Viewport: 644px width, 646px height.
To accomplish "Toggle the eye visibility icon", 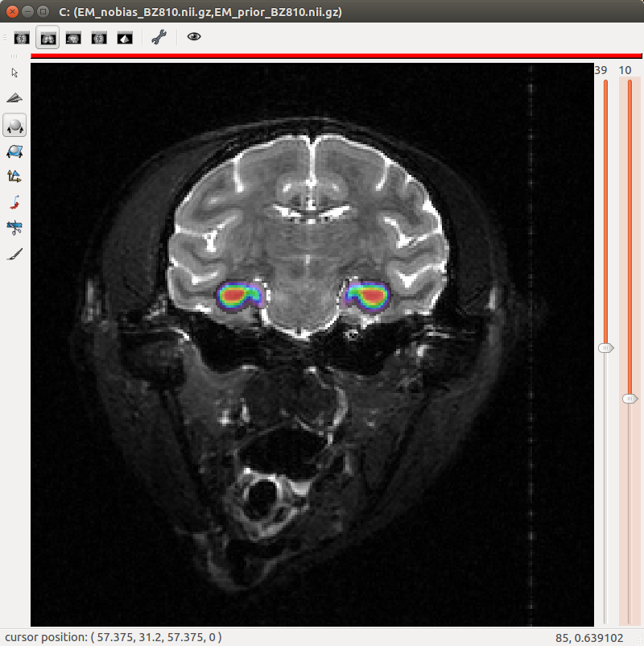I will pyautogui.click(x=193, y=37).
